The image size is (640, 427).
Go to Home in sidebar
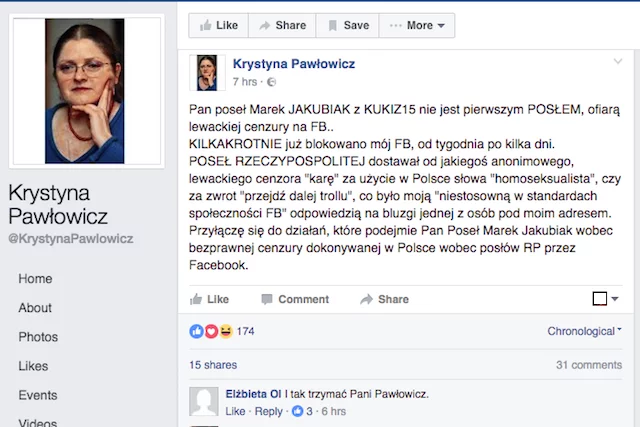click(x=35, y=279)
